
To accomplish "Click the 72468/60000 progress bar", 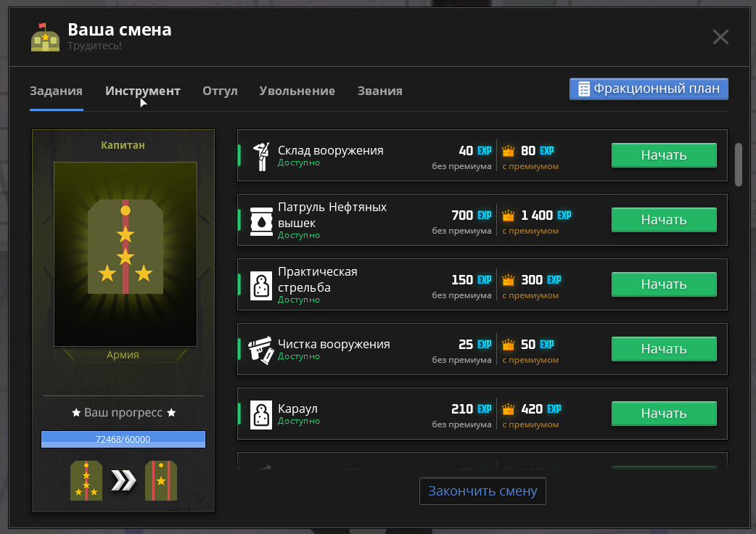I will click(x=123, y=439).
